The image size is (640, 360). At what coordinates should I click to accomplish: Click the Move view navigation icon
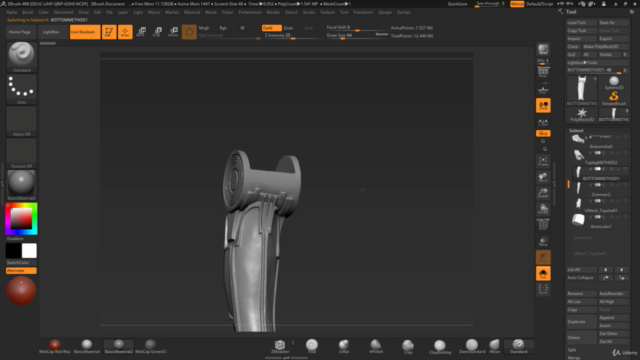click(x=543, y=177)
